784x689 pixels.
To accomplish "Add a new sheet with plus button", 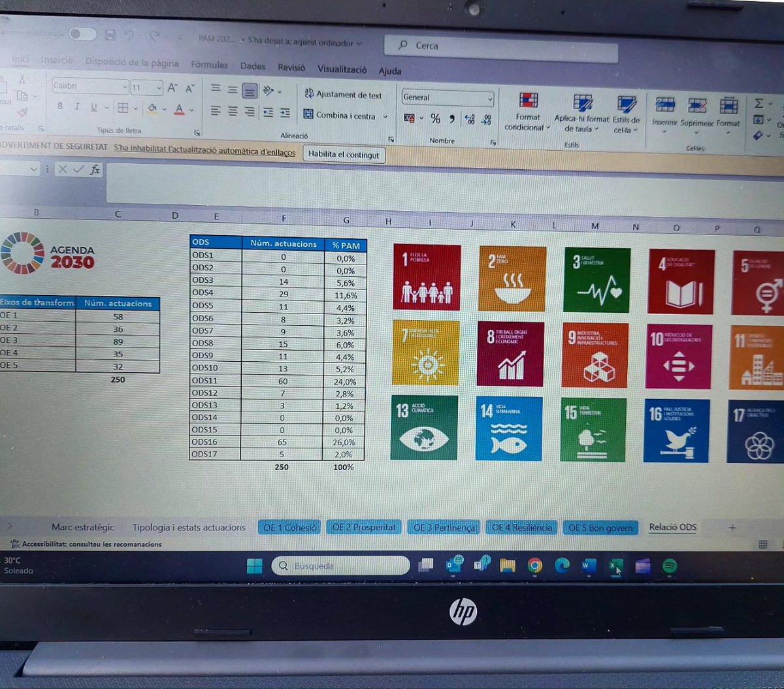I will pos(732,527).
